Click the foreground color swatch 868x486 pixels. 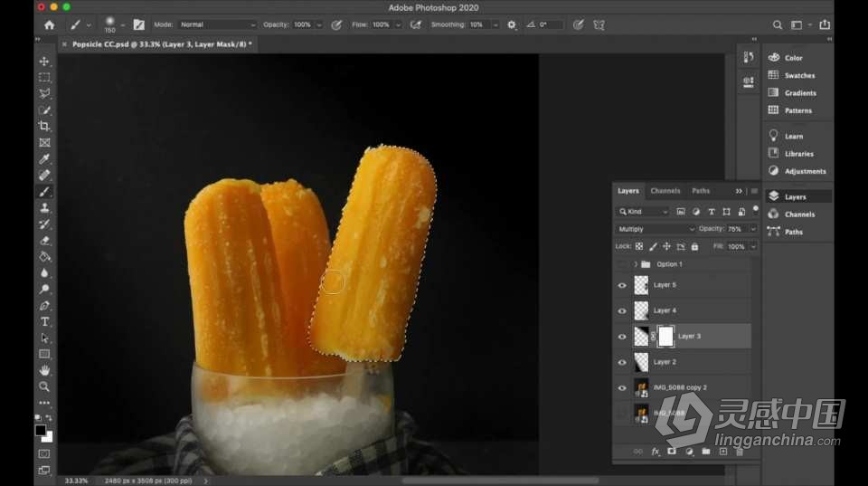[x=41, y=430]
